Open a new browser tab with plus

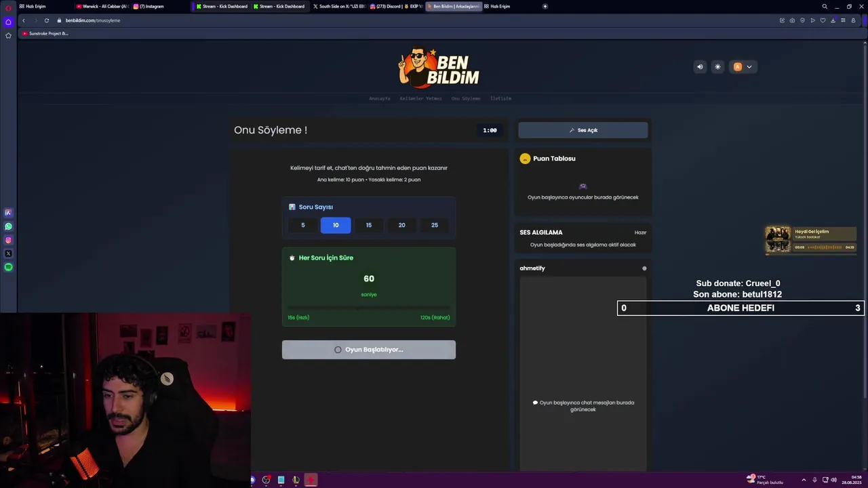[545, 6]
